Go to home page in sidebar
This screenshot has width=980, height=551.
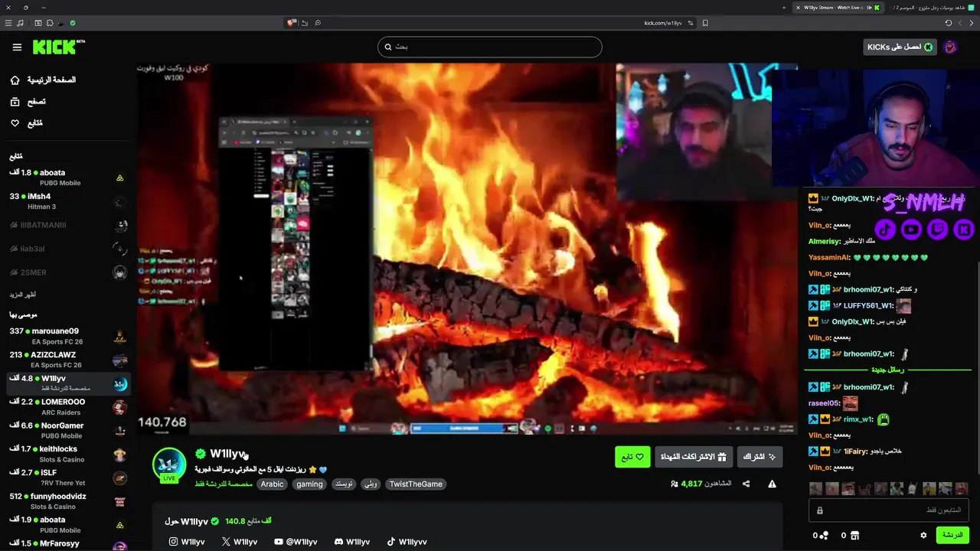pyautogui.click(x=44, y=80)
